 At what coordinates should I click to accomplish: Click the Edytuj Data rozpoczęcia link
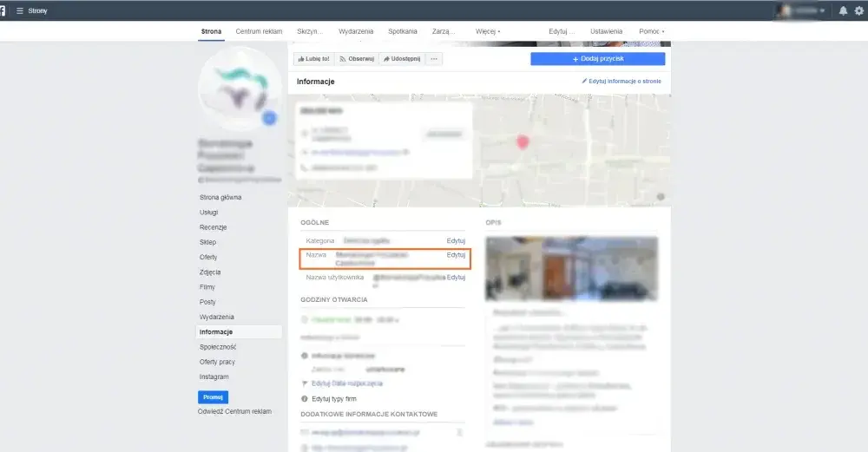pos(346,383)
